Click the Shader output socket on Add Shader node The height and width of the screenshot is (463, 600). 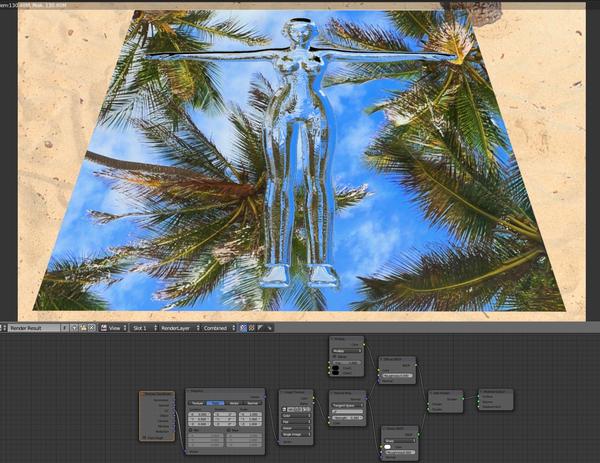(x=463, y=399)
